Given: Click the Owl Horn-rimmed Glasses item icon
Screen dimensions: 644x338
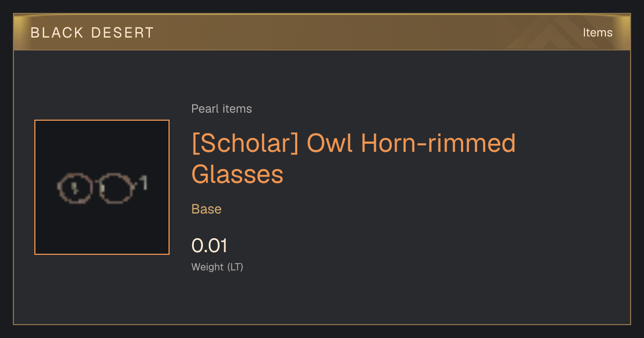Looking at the screenshot, I should 102,188.
